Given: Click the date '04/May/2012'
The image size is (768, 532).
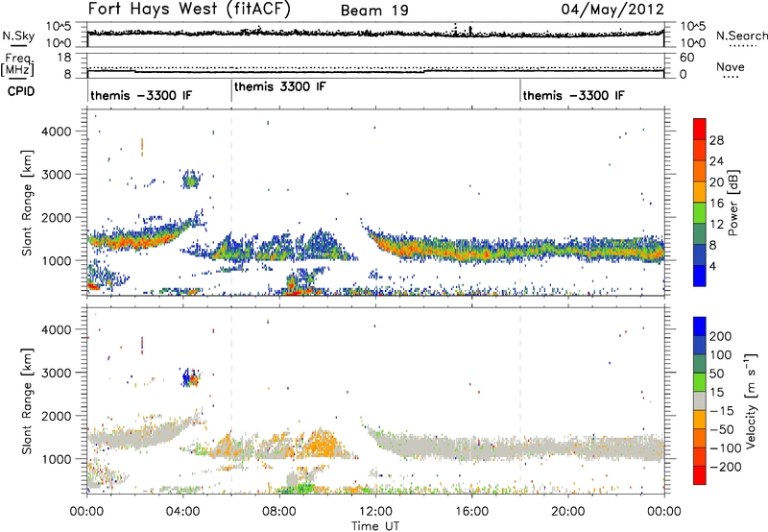Looking at the screenshot, I should [612, 10].
